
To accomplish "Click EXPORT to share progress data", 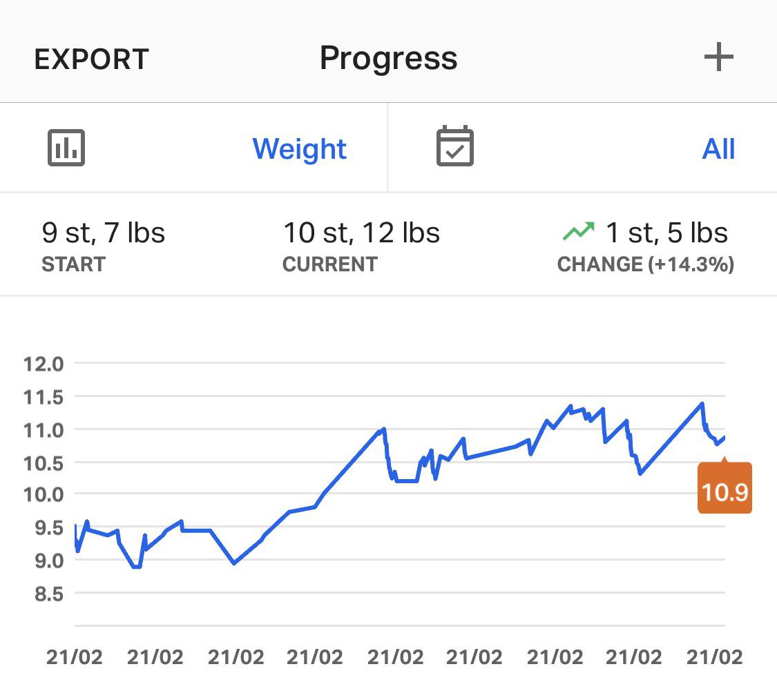I will coord(90,59).
